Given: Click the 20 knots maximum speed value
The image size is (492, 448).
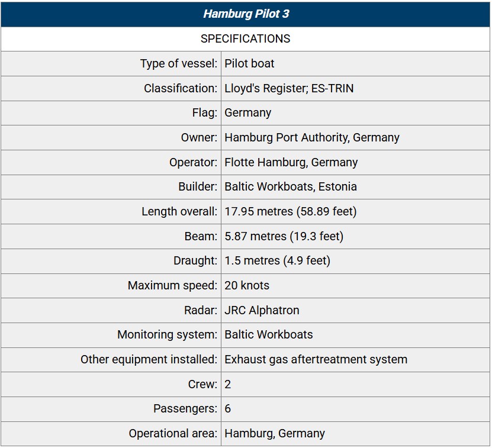Looking at the screenshot, I should 247,286.
